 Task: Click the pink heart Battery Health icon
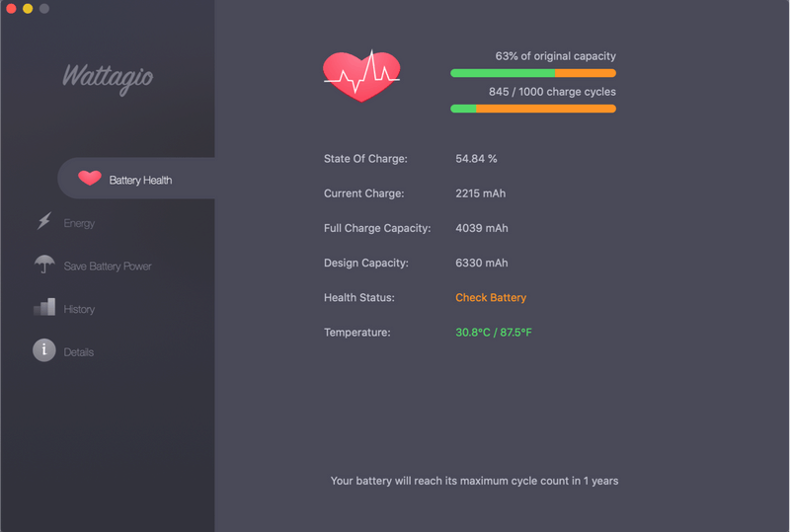[90, 179]
